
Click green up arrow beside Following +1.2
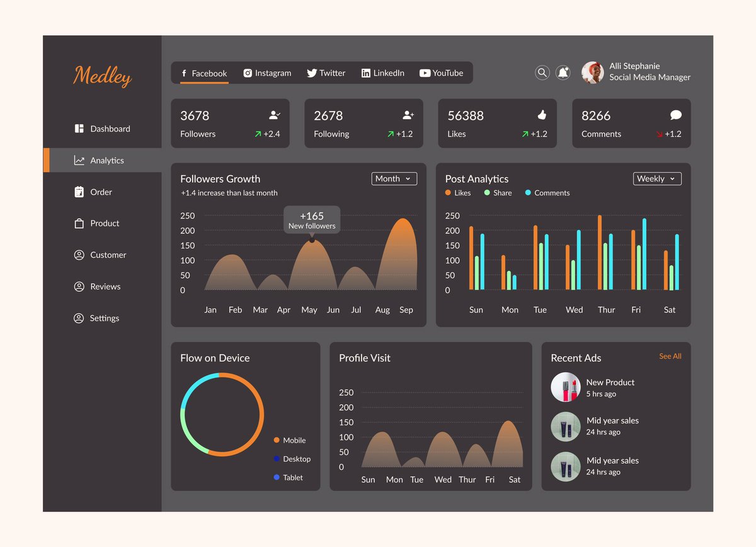(x=391, y=134)
